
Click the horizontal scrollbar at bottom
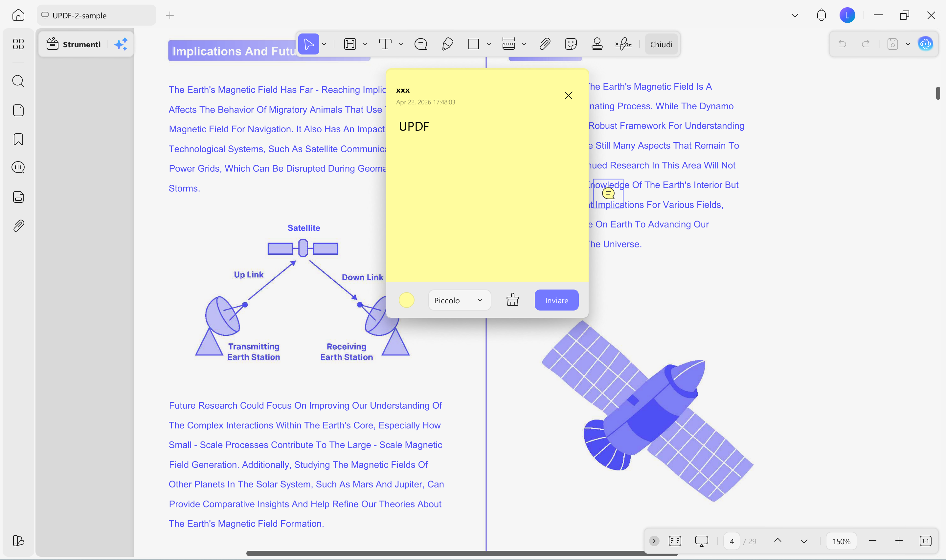462,553
